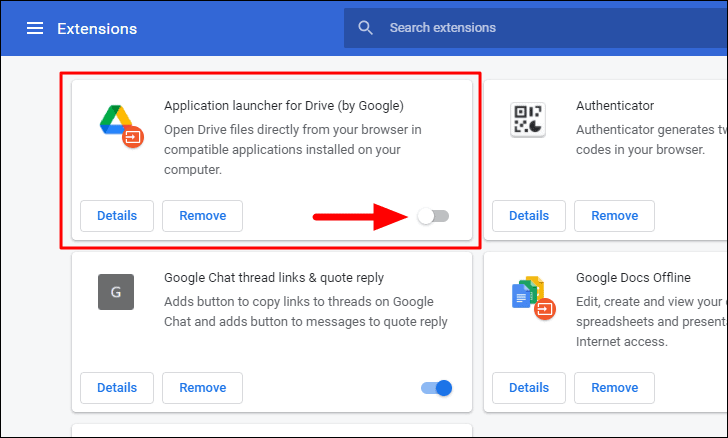
Task: Click the Extensions page title
Action: click(x=97, y=29)
